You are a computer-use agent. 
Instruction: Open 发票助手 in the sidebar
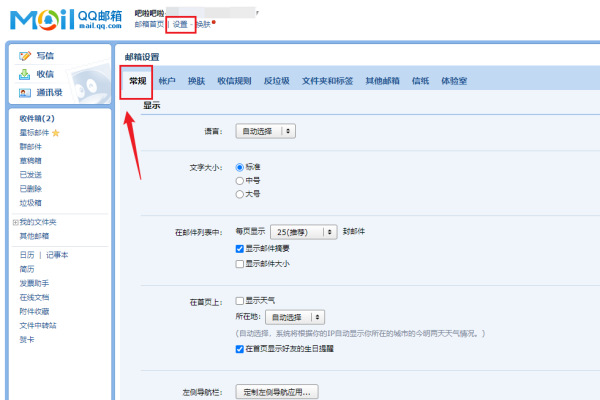pos(34,284)
